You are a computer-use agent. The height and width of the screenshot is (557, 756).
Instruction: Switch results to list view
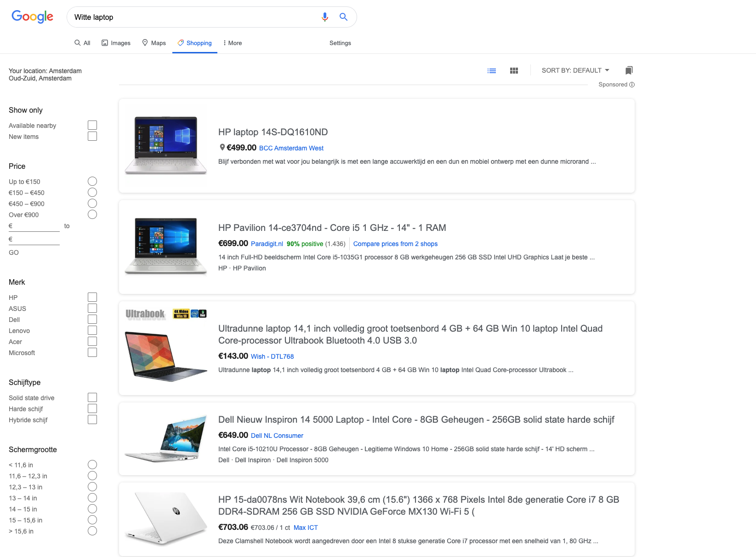coord(492,70)
